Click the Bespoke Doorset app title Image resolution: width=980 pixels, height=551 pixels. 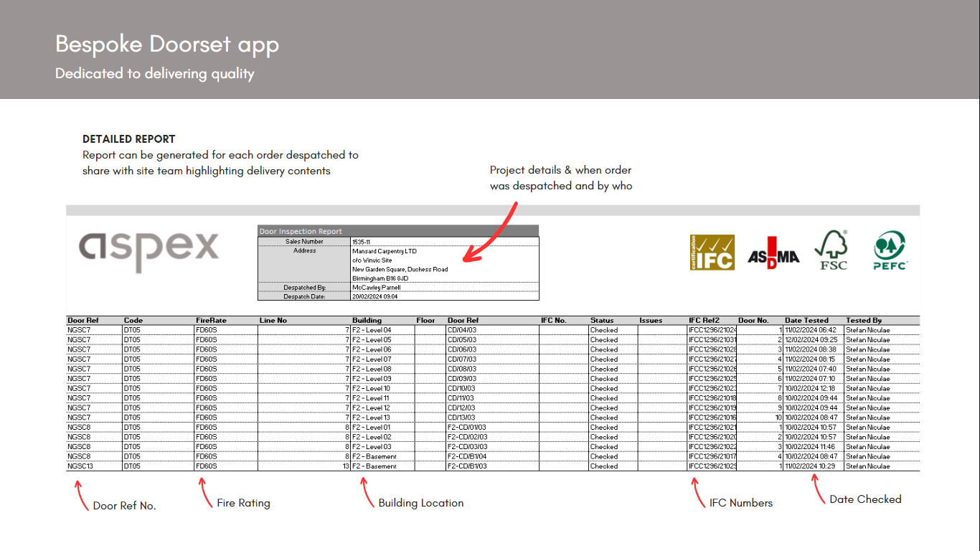(x=167, y=44)
